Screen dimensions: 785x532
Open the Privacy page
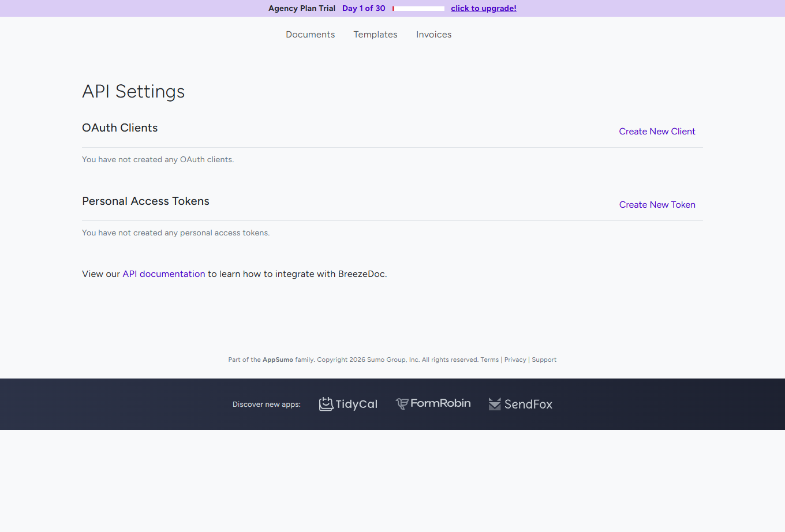pyautogui.click(x=515, y=359)
